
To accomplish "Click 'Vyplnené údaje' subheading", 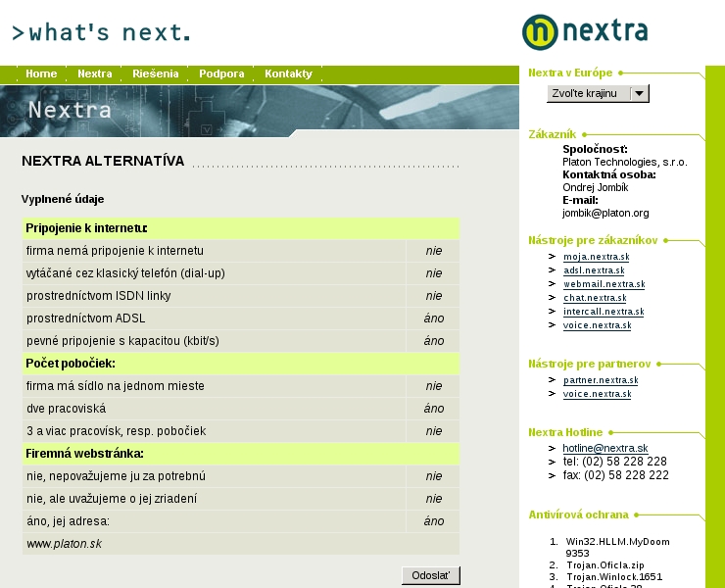I will pos(63,199).
